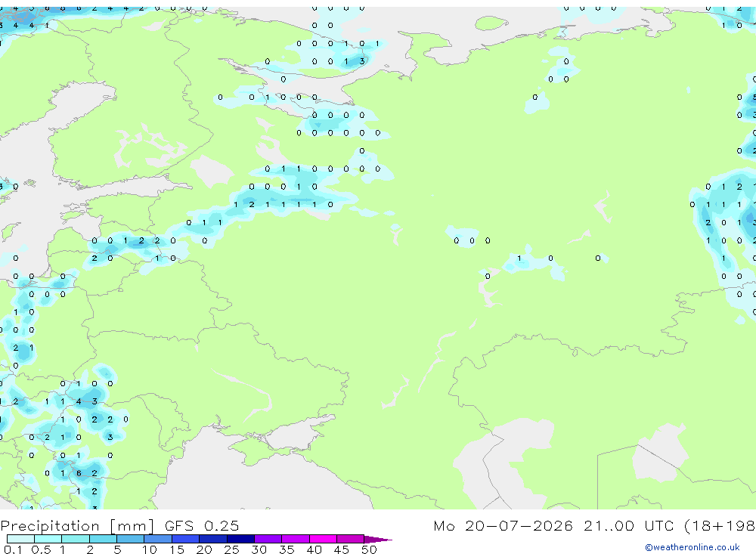The width and height of the screenshot is (756, 554).
Task: Click the 'Precipitation [mm]' title text
Action: (x=77, y=526)
